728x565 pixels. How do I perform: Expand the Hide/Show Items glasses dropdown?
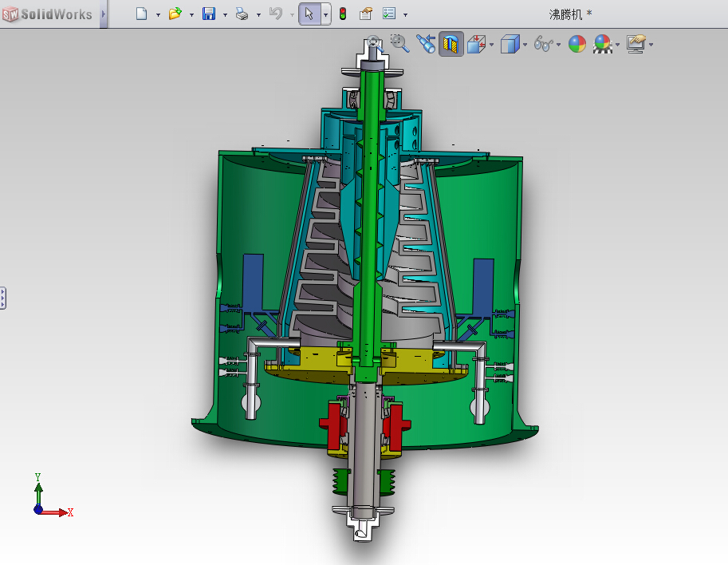click(x=558, y=45)
